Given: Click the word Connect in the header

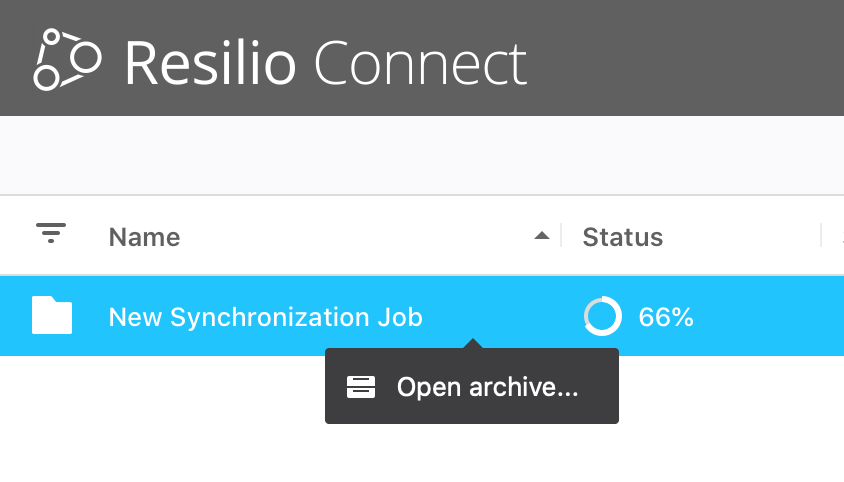Looking at the screenshot, I should 420,62.
